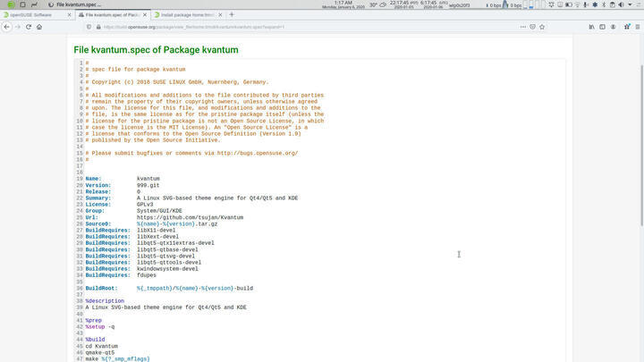The height and width of the screenshot is (362, 644).
Task: Go back to the previous page
Action: (7, 27)
